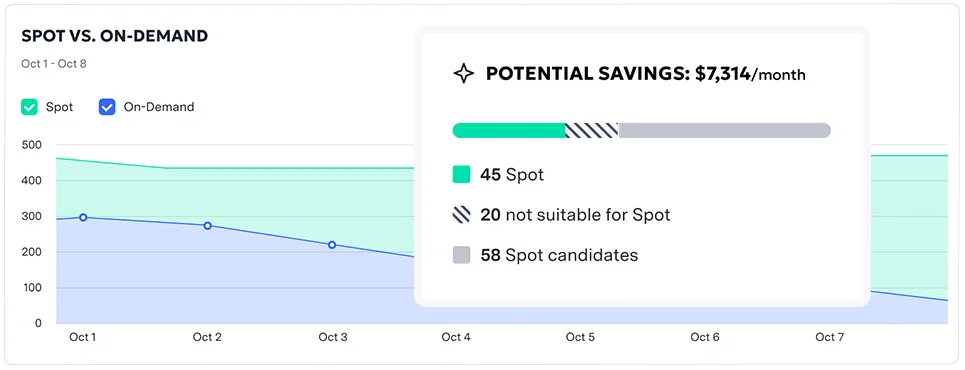
Task: Click the 45 Spot label
Action: pyautogui.click(x=512, y=175)
